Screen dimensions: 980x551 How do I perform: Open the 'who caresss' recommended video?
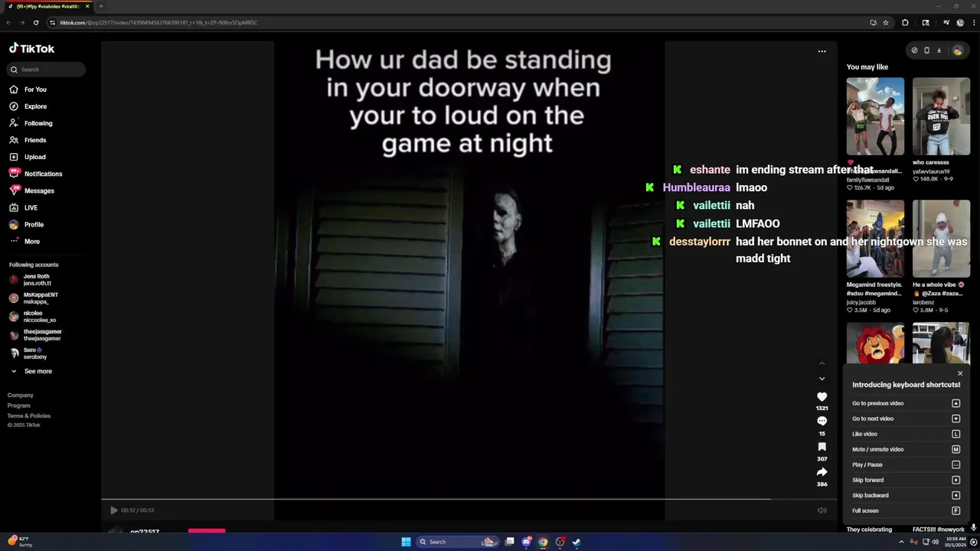(x=941, y=116)
